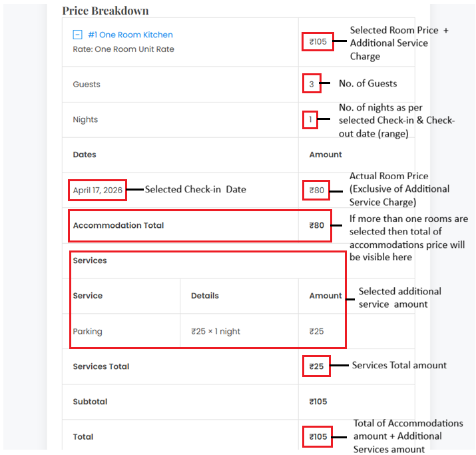Collapse the #1 One Room Kitchen row

click(x=77, y=35)
